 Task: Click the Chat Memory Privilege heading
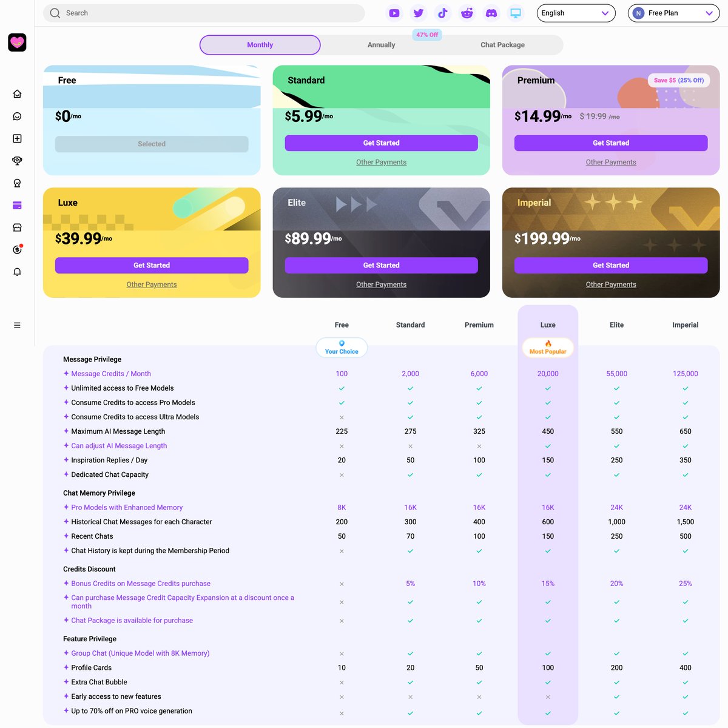[99, 493]
